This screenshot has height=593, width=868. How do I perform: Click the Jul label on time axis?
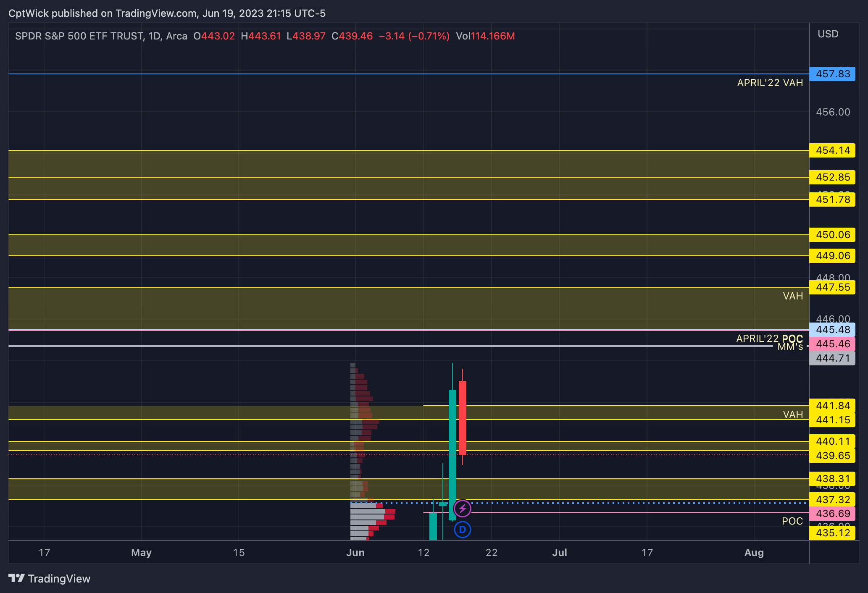(559, 552)
